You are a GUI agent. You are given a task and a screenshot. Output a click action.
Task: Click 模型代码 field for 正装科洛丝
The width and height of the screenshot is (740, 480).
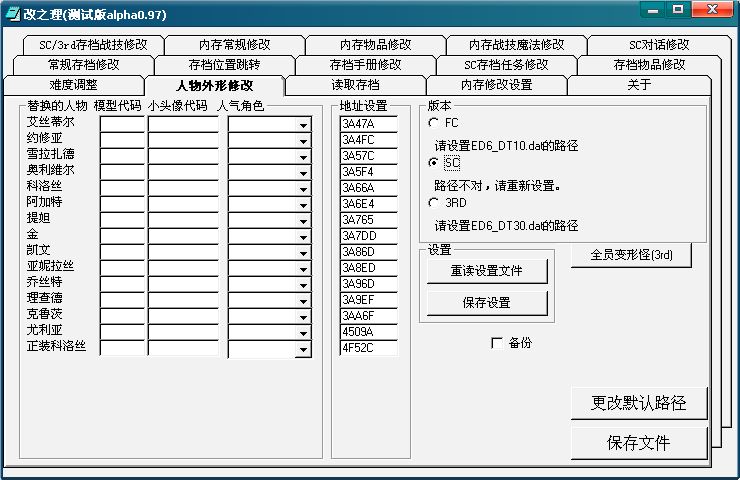tap(122, 348)
